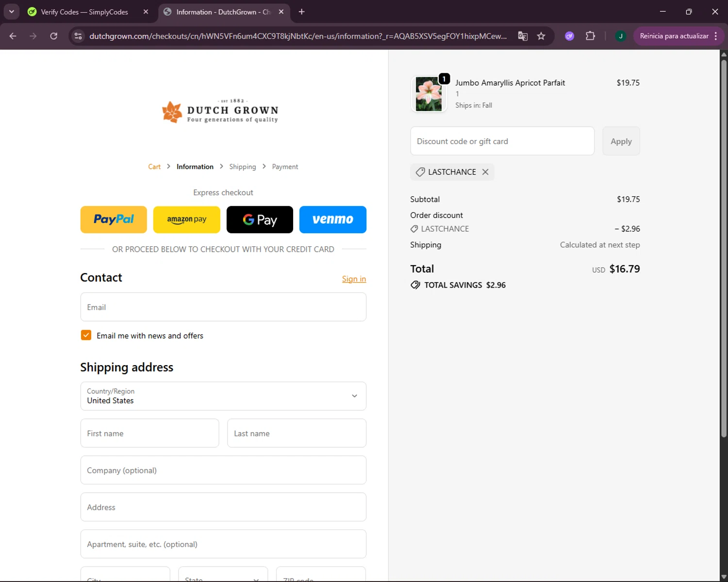Click the total amount $16.79

625,269
